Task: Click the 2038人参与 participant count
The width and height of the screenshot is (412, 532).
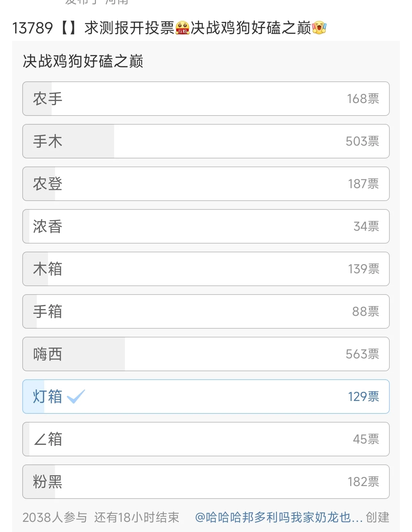Action: (x=55, y=517)
